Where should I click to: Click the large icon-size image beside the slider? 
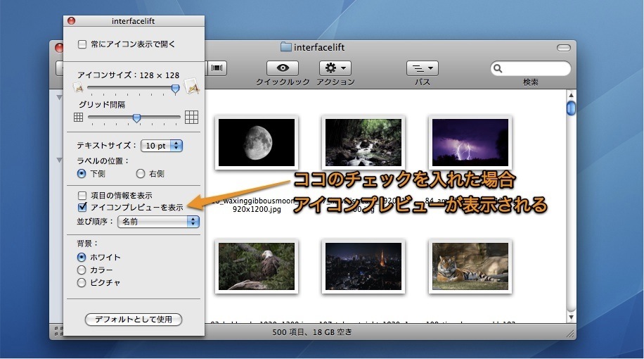(x=192, y=86)
